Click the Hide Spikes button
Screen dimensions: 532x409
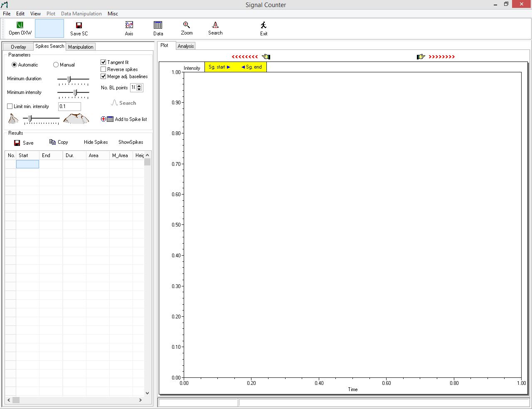point(96,142)
